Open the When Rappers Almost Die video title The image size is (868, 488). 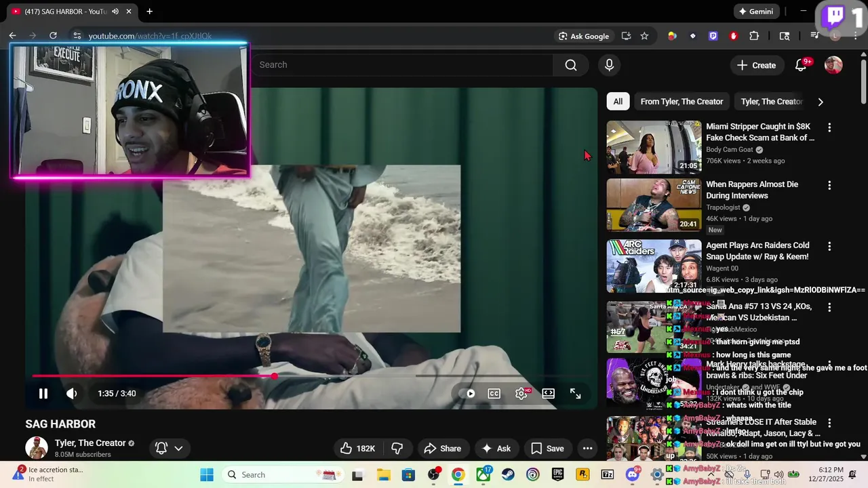click(x=751, y=190)
